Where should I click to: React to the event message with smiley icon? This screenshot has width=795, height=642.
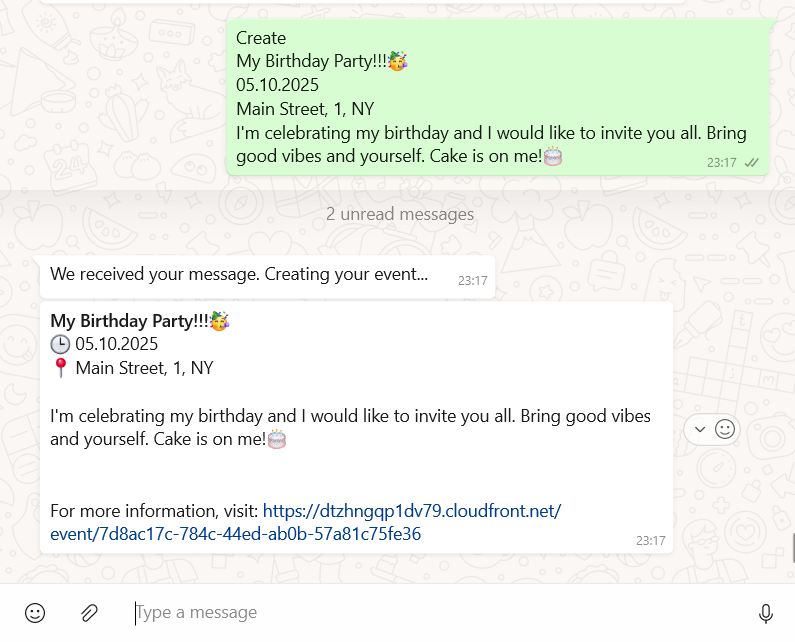725,429
